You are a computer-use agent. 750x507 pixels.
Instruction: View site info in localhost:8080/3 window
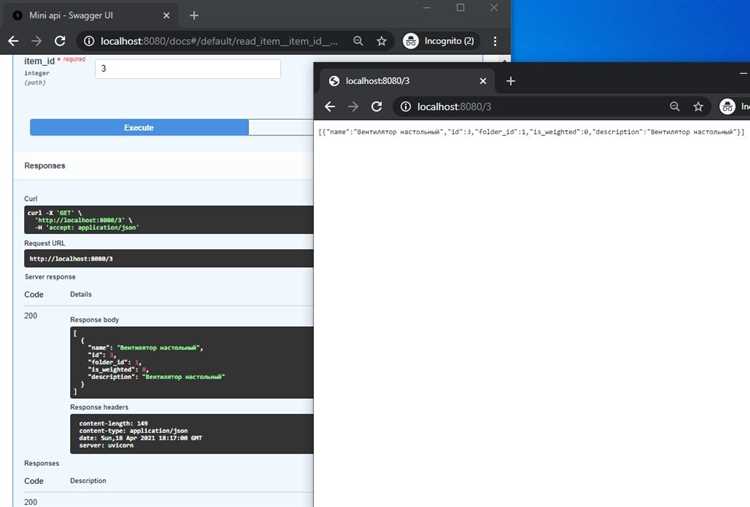tap(406, 107)
